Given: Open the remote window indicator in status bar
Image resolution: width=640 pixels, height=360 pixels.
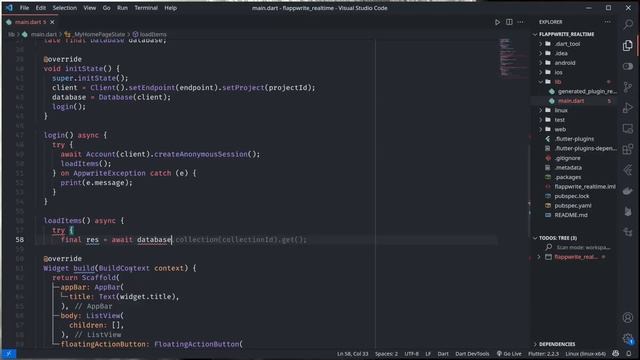Looking at the screenshot, I should [x=9, y=353].
